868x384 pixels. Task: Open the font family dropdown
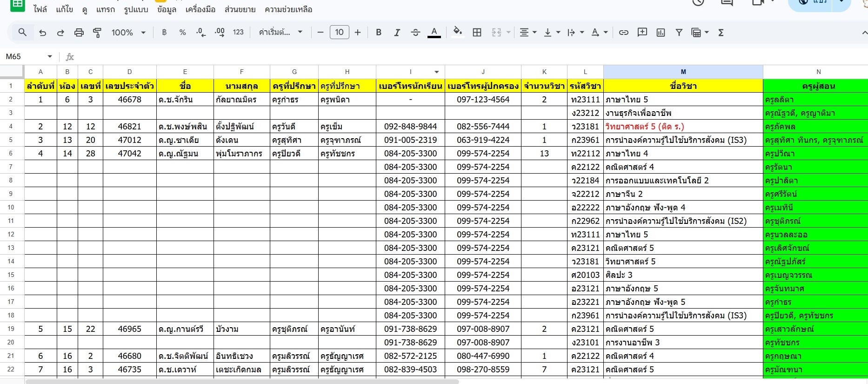280,33
